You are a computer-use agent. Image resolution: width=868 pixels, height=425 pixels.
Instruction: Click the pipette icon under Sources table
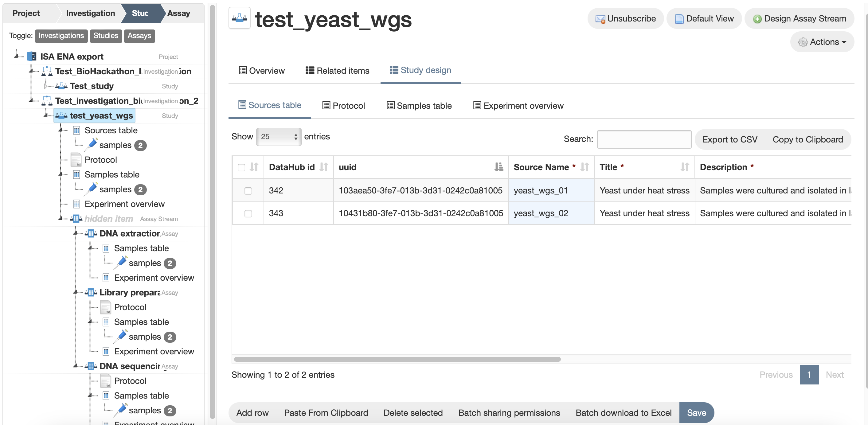[91, 144]
